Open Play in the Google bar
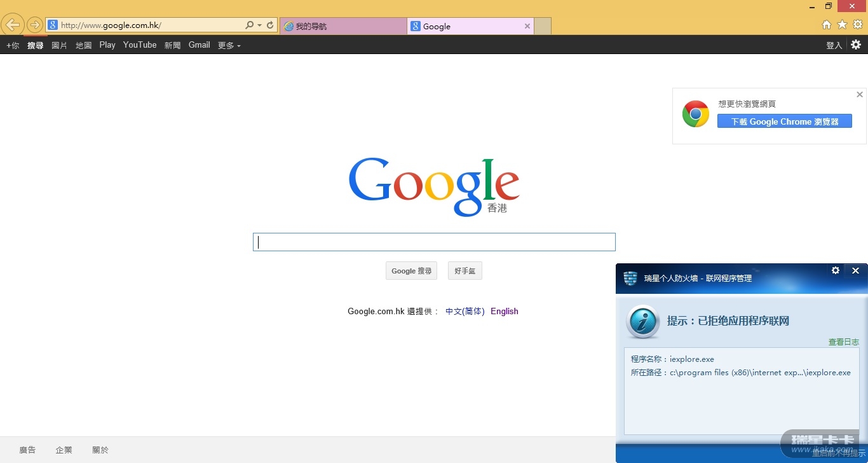868x463 pixels. (107, 45)
